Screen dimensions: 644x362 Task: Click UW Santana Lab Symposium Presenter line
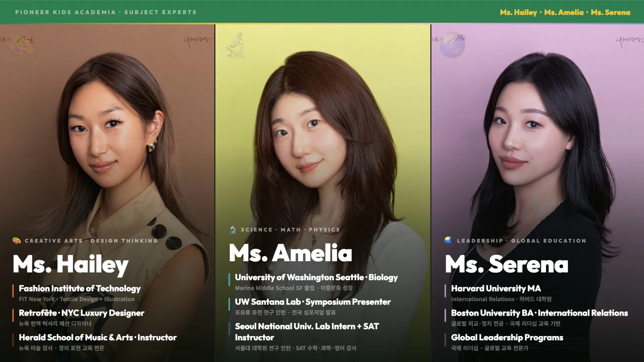point(313,302)
